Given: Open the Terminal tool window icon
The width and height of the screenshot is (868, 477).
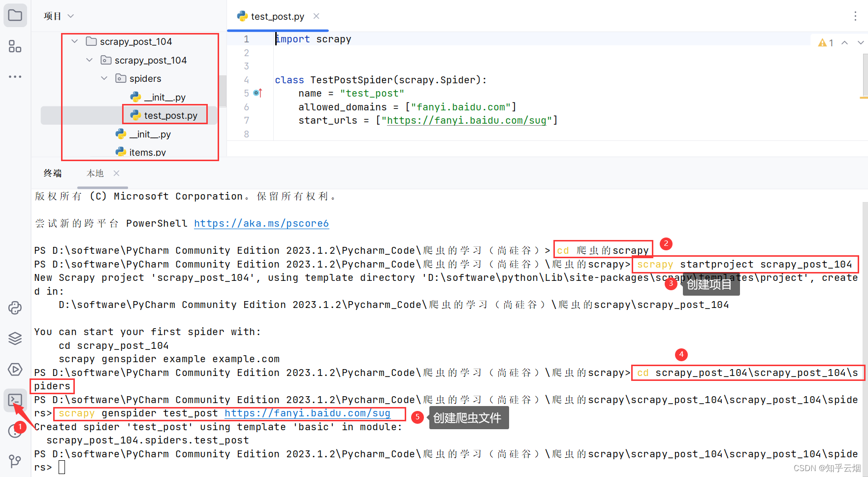Looking at the screenshot, I should point(15,400).
